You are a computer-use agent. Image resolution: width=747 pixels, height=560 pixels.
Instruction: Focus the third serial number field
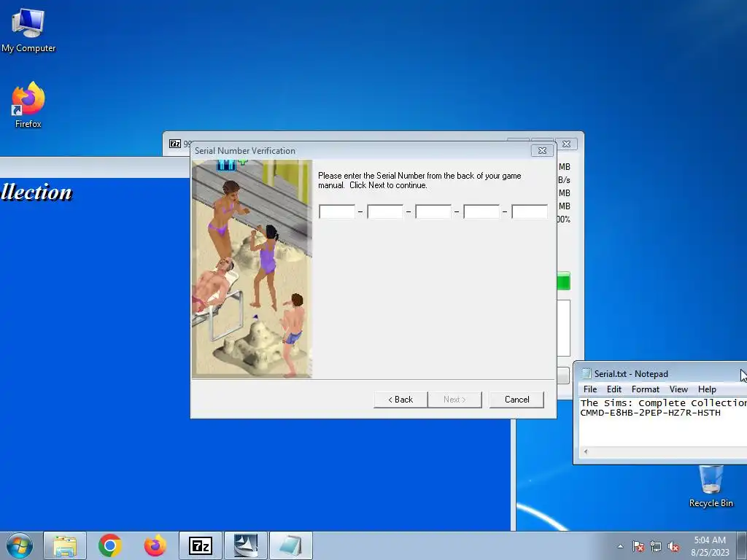(x=433, y=211)
